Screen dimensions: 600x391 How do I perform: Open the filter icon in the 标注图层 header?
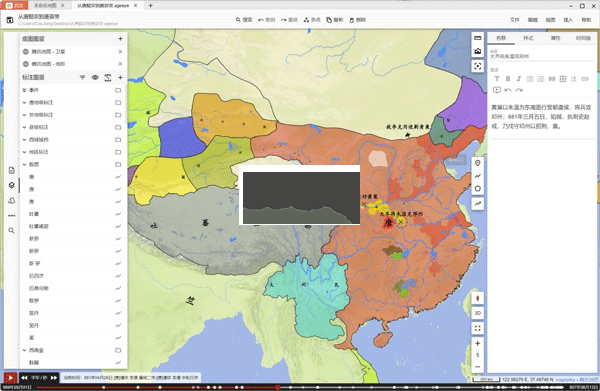tap(82, 77)
